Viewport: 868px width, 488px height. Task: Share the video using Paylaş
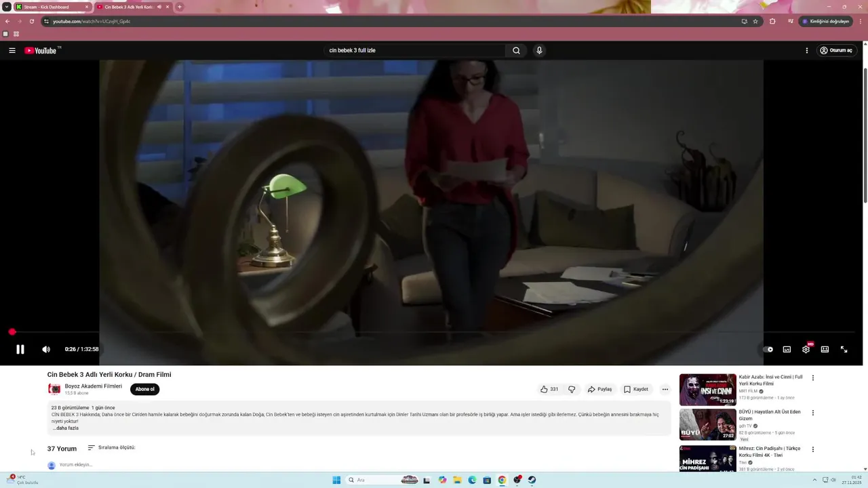click(600, 389)
